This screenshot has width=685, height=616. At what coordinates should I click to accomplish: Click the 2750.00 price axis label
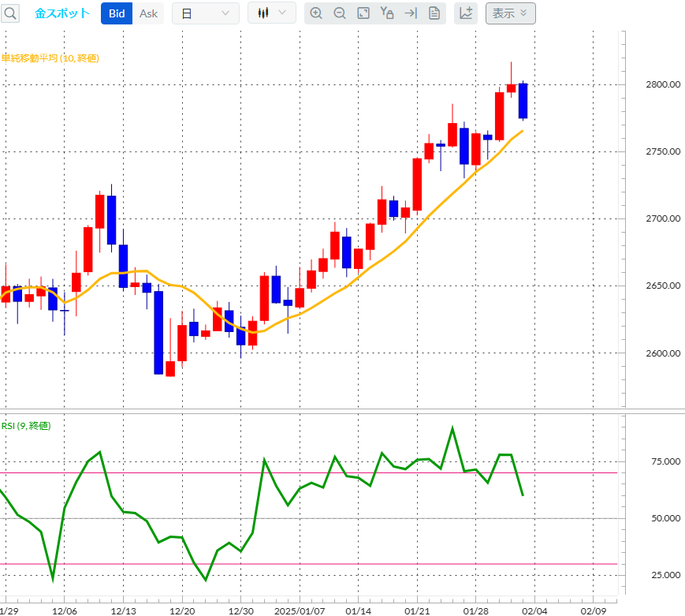(x=663, y=151)
